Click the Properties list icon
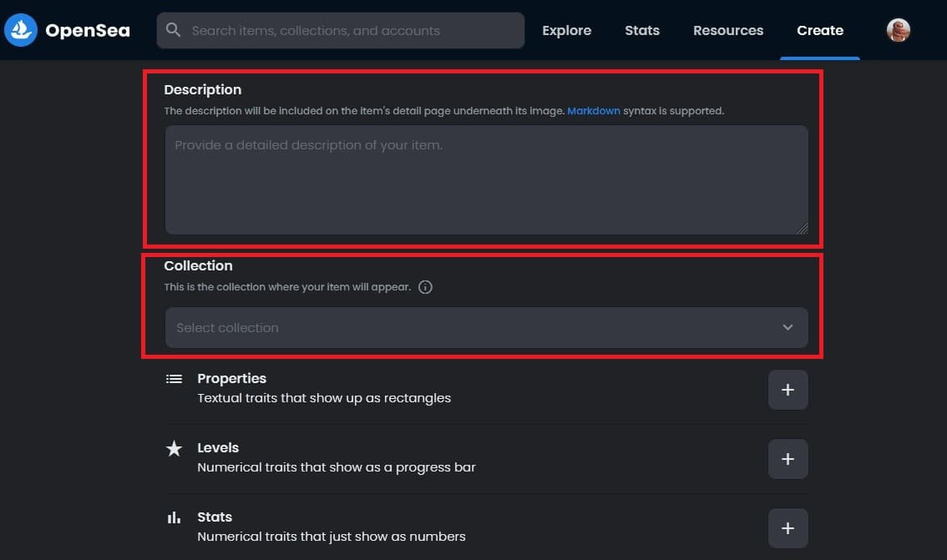Image resolution: width=947 pixels, height=560 pixels. 174,379
